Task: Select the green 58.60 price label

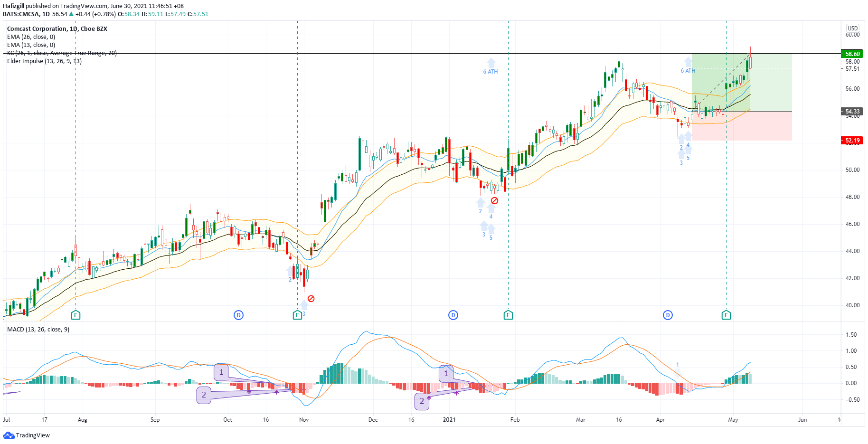Action: click(x=852, y=54)
